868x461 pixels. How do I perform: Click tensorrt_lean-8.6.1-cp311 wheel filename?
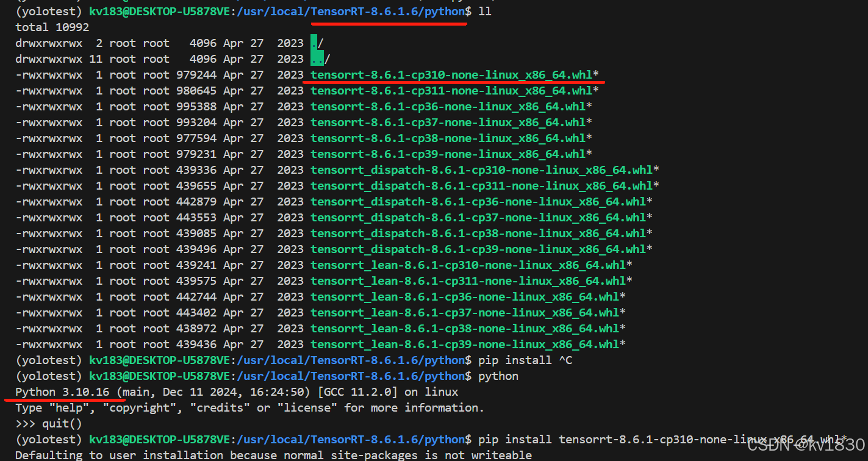(468, 281)
